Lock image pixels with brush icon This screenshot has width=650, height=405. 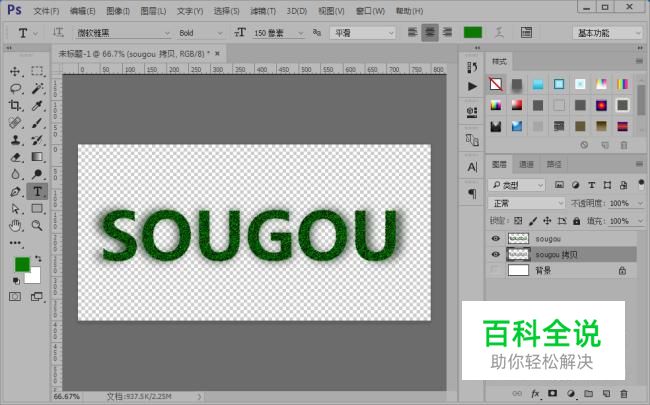tap(533, 221)
